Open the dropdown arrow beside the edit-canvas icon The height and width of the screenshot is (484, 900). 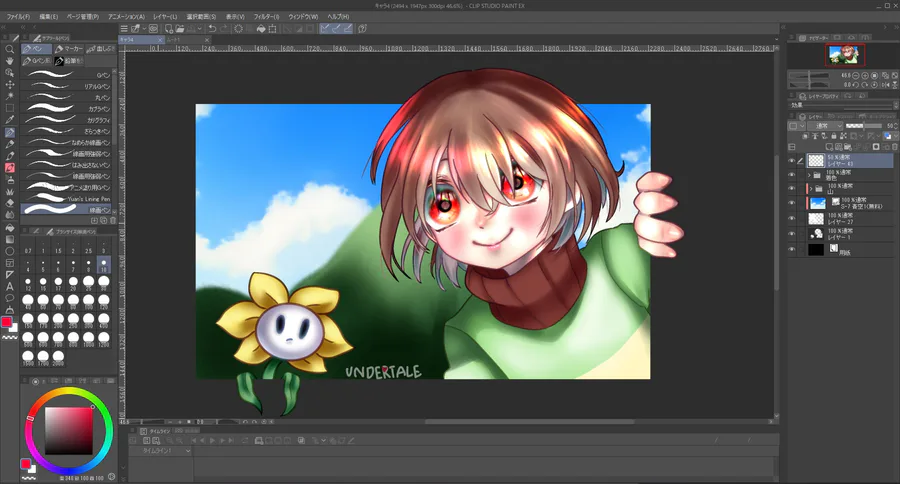pyautogui.click(x=143, y=28)
